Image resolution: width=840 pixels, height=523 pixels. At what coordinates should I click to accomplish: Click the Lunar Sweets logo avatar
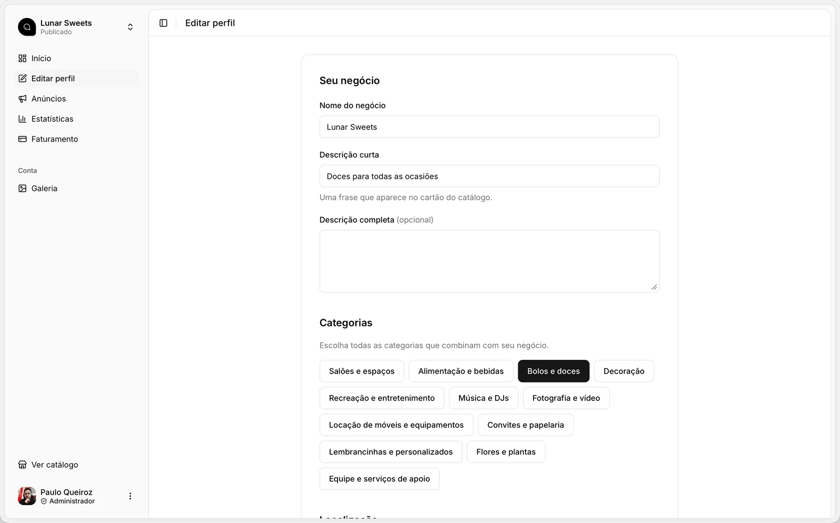coord(27,27)
